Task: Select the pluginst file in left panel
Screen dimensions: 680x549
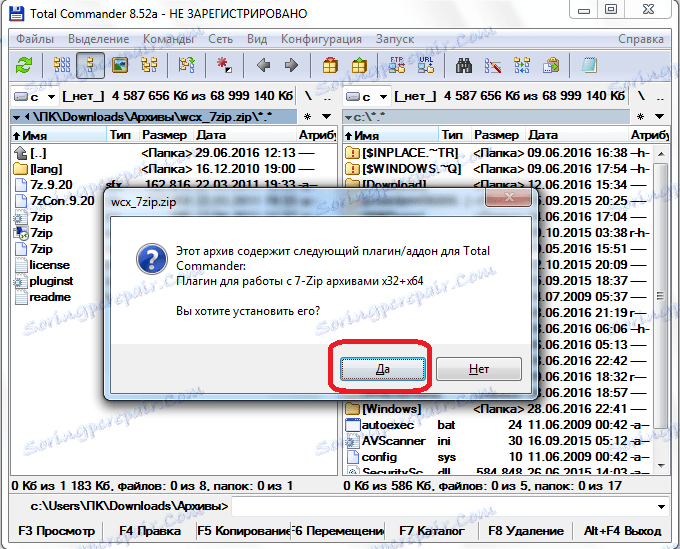Action: [51, 281]
